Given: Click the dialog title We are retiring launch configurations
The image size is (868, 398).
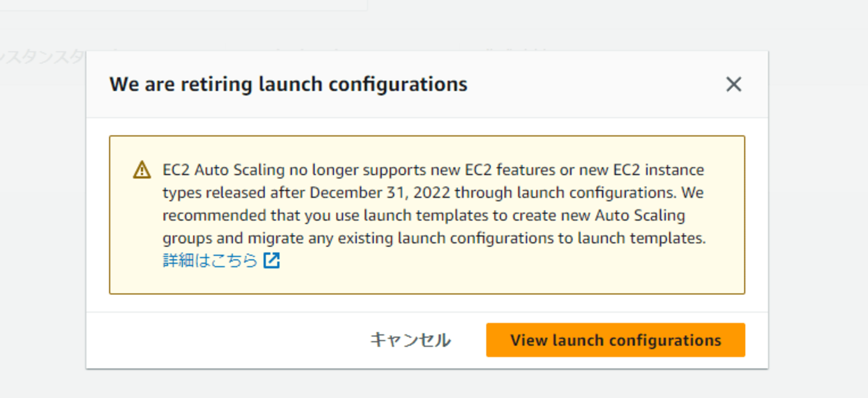Looking at the screenshot, I should click(x=288, y=84).
